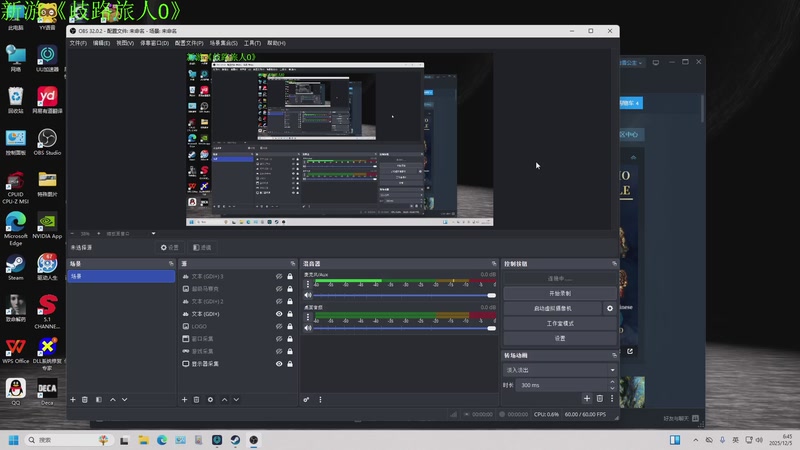Zoom out preview with minus button
This screenshot has height=450, width=800.
click(72, 234)
